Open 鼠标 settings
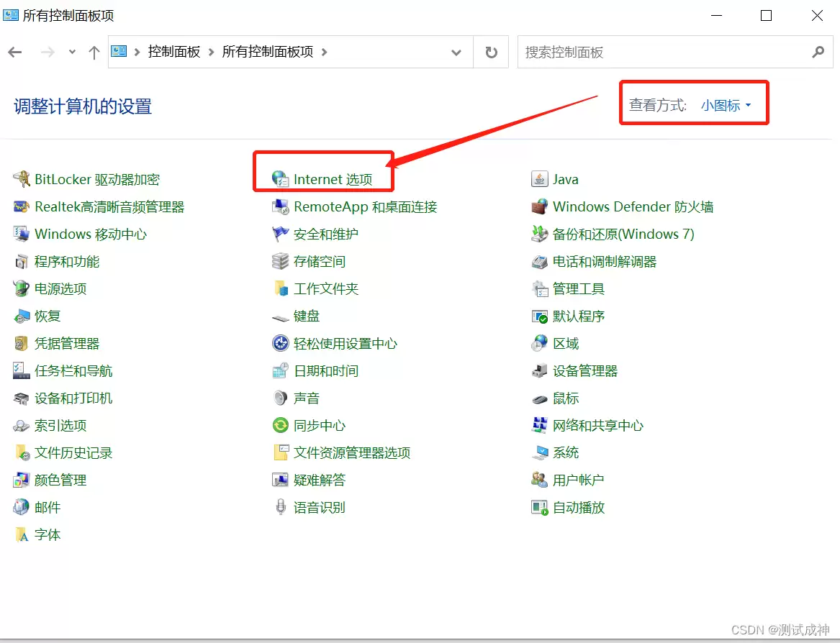Image resolution: width=840 pixels, height=643 pixels. [567, 398]
